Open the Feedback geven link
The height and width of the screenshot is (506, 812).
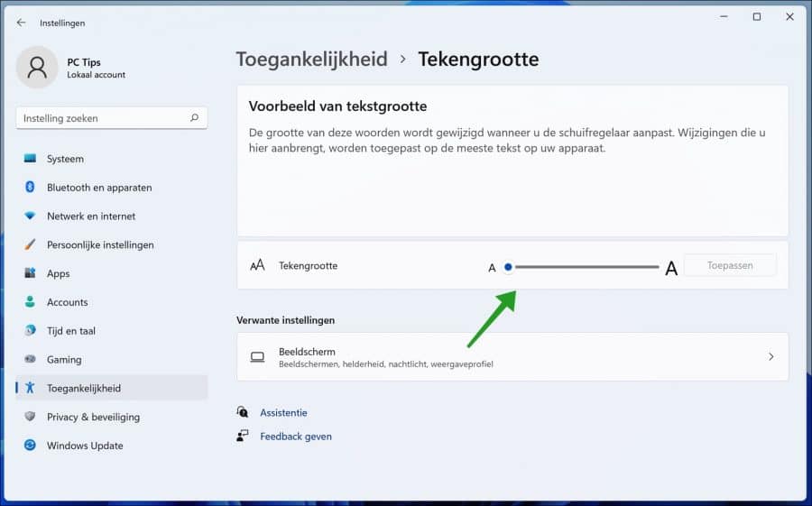tap(296, 436)
